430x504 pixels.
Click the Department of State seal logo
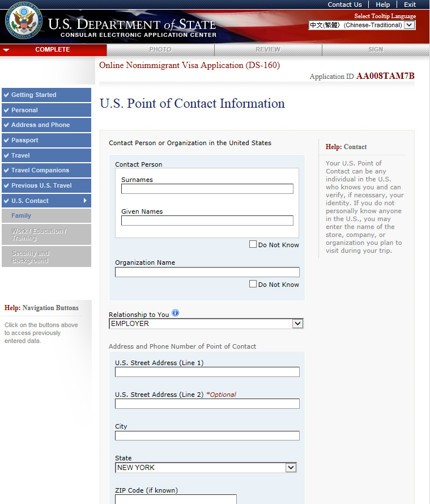coord(24,20)
